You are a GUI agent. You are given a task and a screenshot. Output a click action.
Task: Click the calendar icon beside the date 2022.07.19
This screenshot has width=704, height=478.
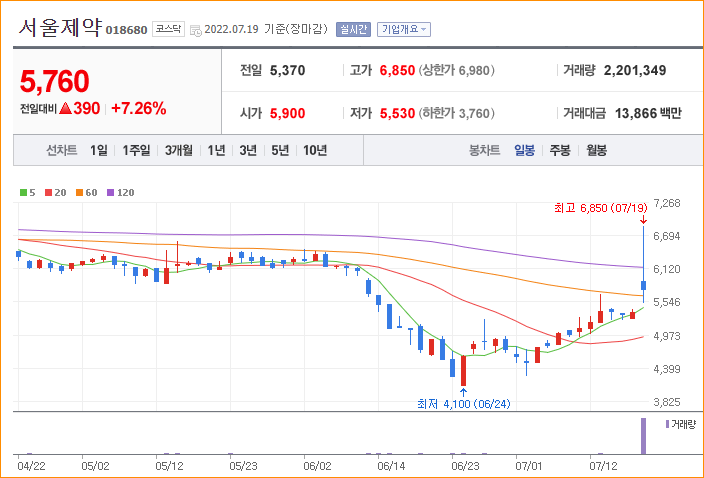point(196,31)
